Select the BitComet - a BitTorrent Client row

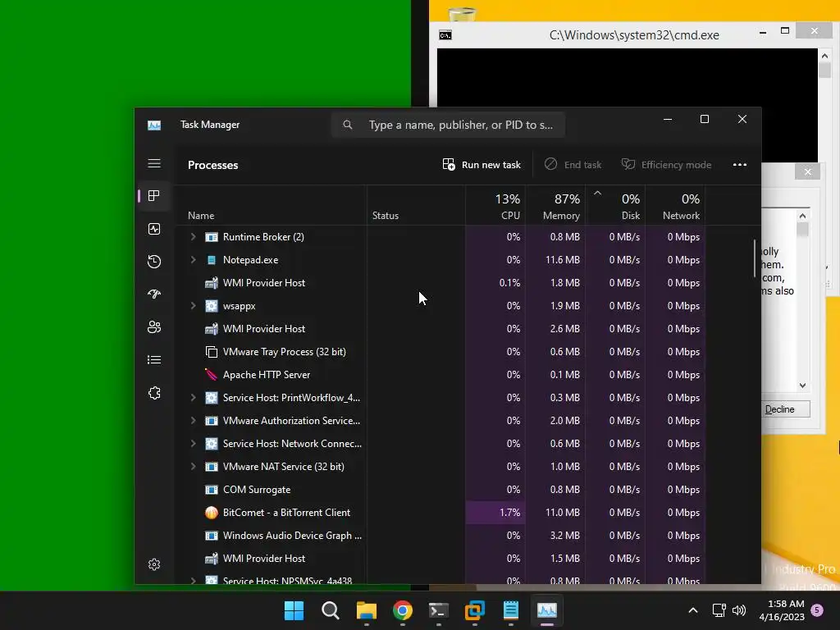click(441, 513)
